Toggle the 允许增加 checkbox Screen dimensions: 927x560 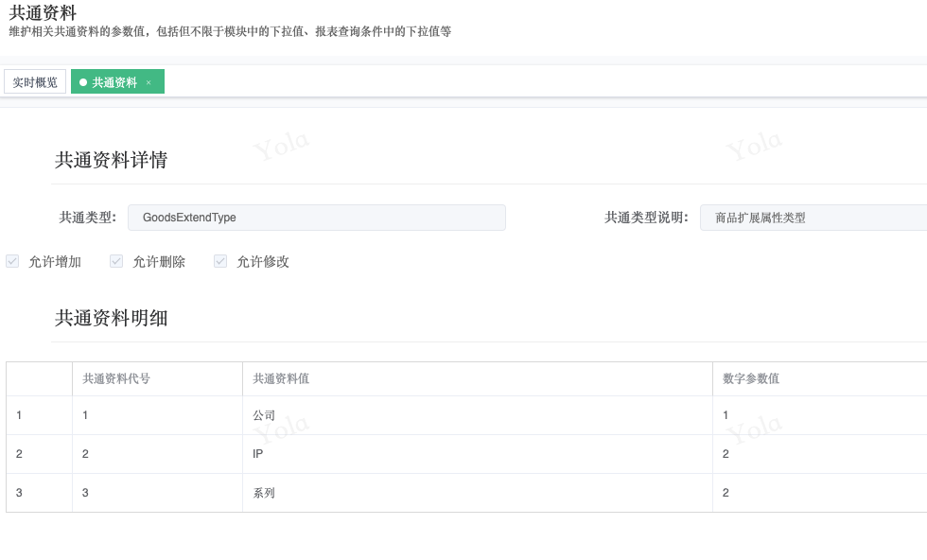[13, 262]
